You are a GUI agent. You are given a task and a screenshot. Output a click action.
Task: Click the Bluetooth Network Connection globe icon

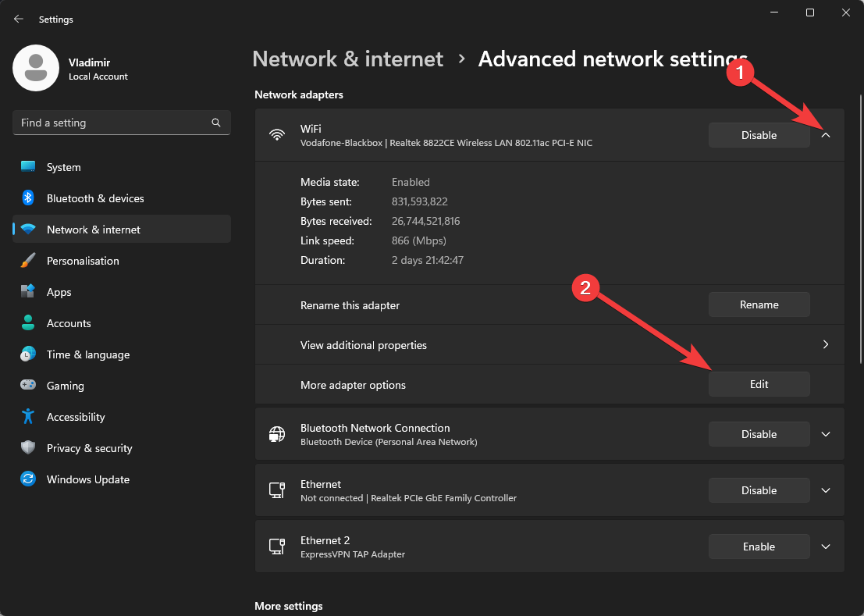click(277, 434)
